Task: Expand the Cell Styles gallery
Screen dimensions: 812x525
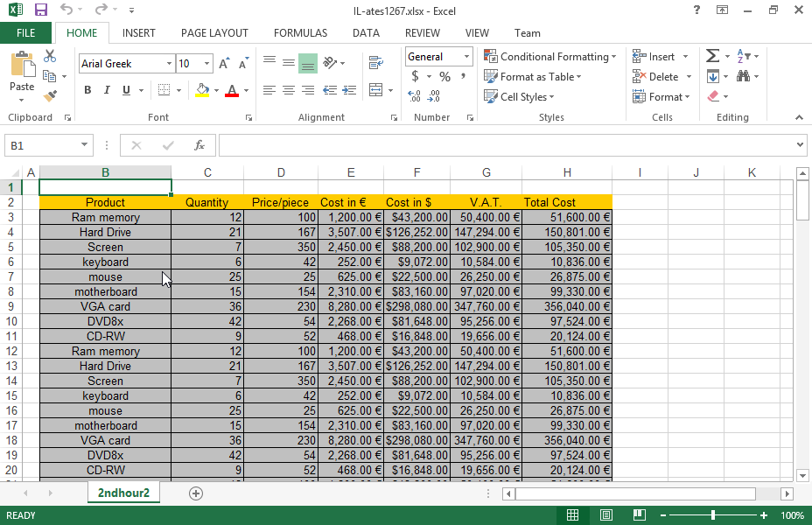Action: 519,97
